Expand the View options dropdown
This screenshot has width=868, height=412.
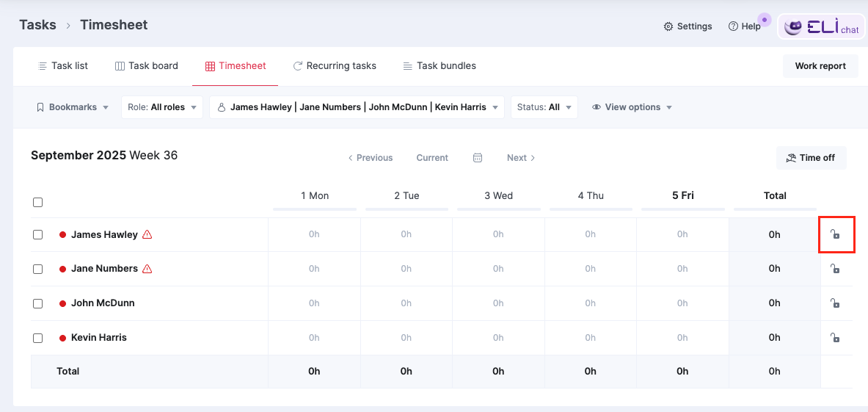(x=632, y=107)
